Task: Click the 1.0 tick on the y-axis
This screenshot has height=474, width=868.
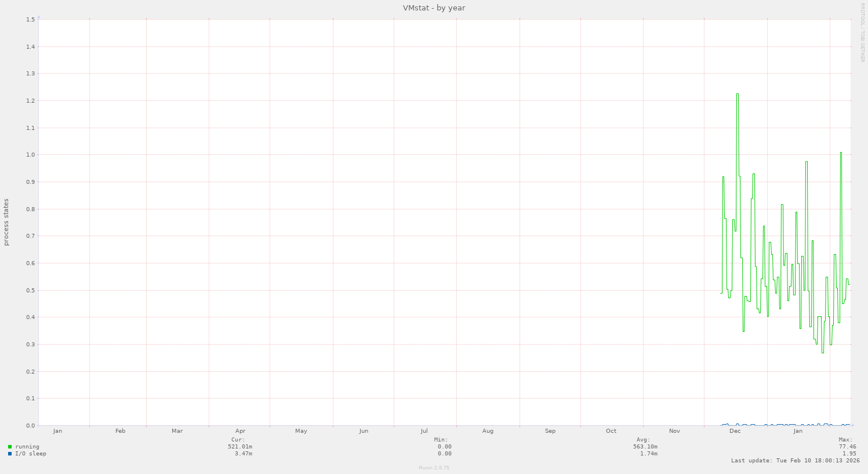Action: (30, 155)
